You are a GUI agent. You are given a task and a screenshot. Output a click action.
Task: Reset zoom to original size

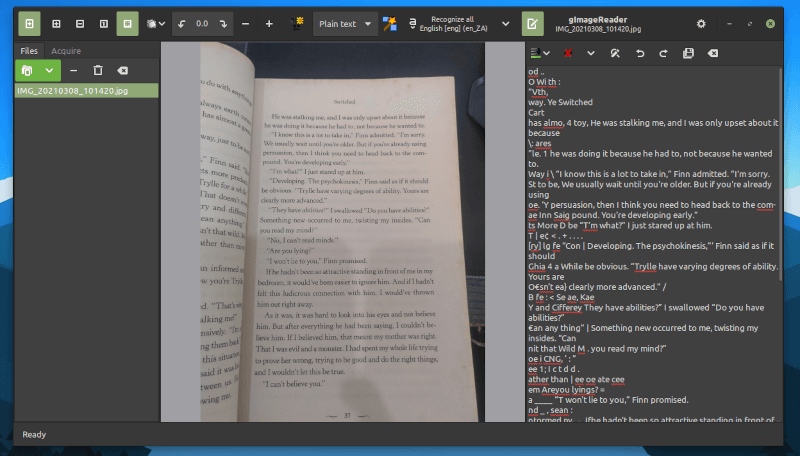[x=103, y=23]
